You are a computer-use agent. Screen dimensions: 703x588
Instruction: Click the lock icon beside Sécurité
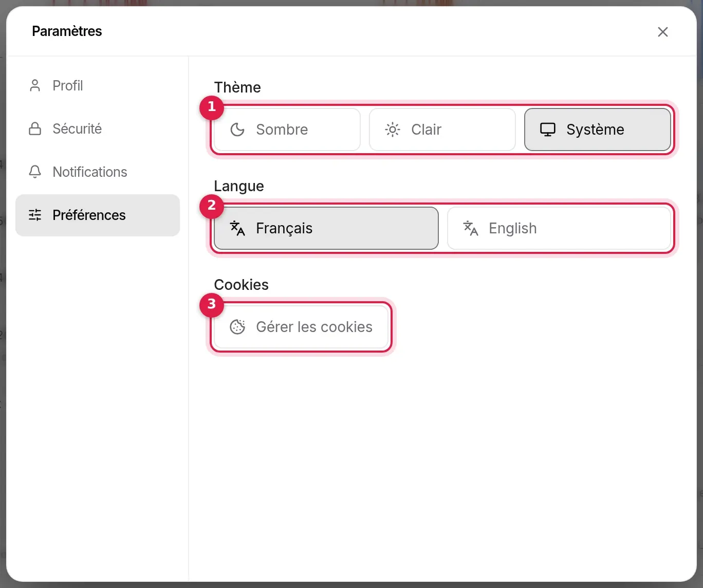(35, 128)
